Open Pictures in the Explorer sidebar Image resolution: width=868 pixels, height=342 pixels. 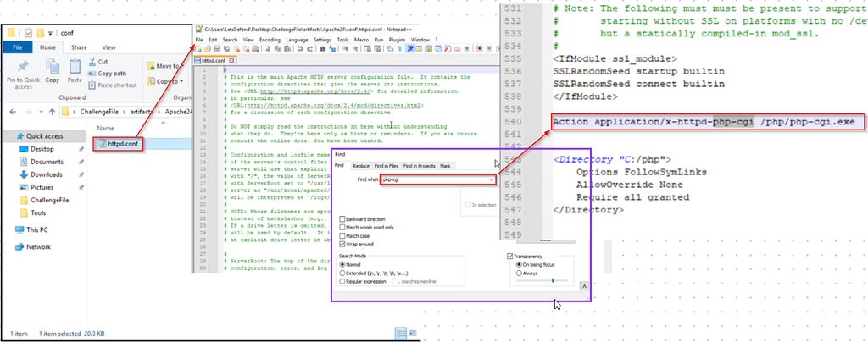(42, 187)
